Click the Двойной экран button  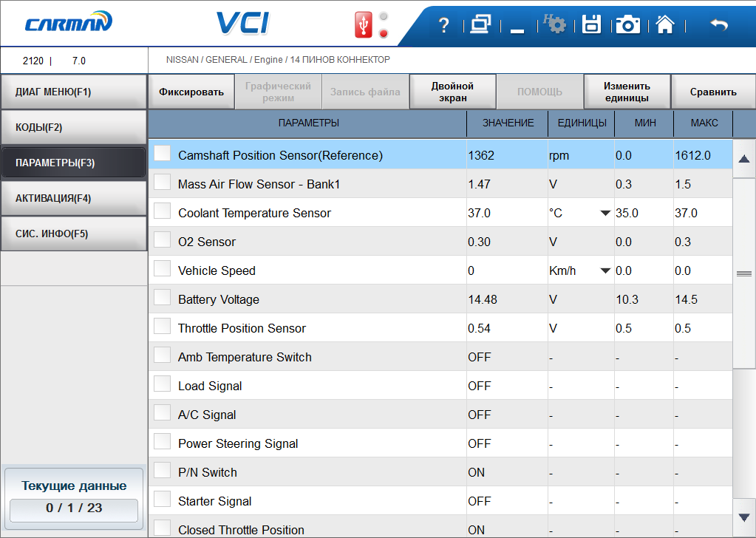[453, 92]
